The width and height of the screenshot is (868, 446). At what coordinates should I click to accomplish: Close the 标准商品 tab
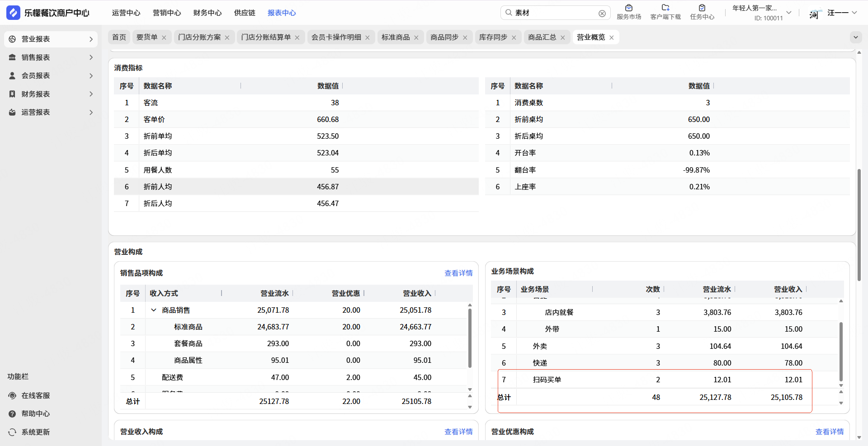[416, 38]
